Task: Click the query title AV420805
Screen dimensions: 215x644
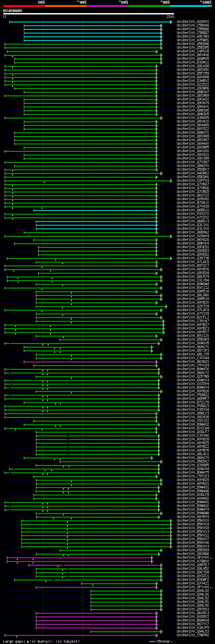Action: [13, 11]
